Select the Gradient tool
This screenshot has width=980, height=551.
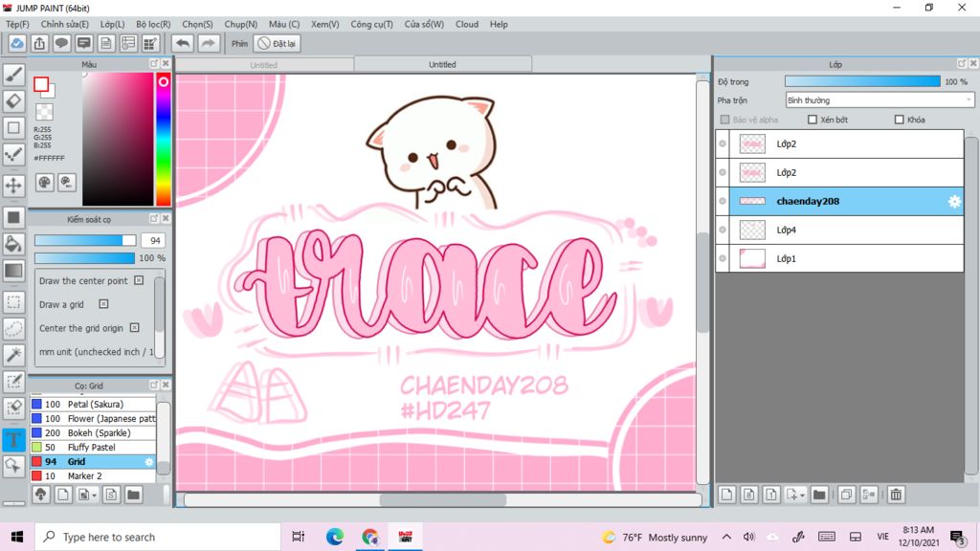coord(13,271)
